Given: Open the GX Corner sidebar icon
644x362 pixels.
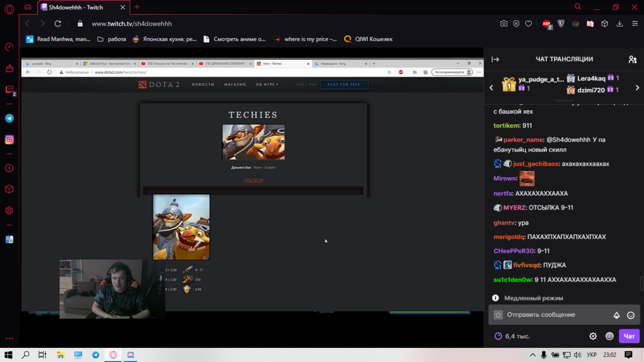Looking at the screenshot, I should click(x=9, y=68).
